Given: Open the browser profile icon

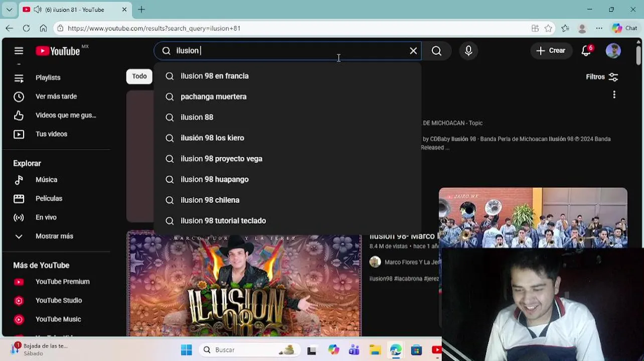Looking at the screenshot, I should click(582, 29).
